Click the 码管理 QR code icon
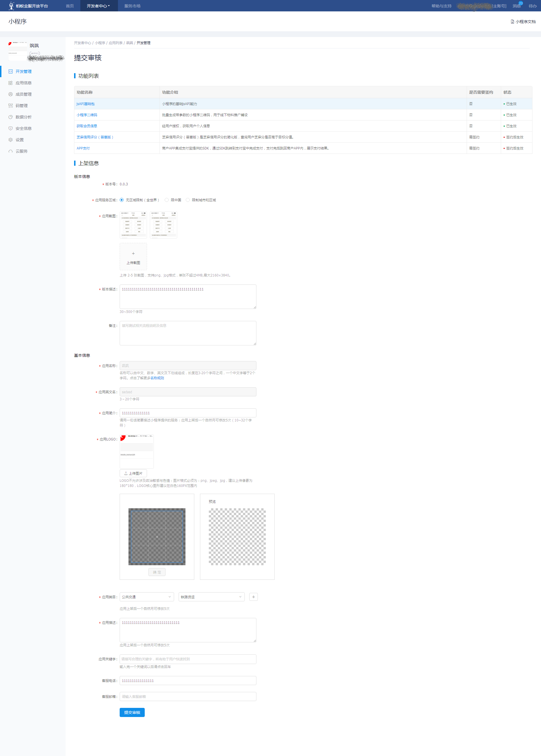 click(10, 106)
